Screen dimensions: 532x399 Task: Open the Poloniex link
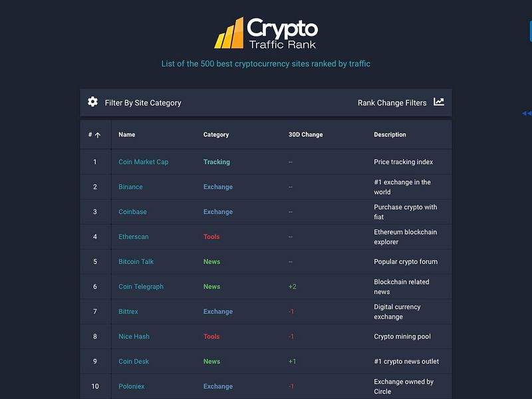[x=132, y=386]
